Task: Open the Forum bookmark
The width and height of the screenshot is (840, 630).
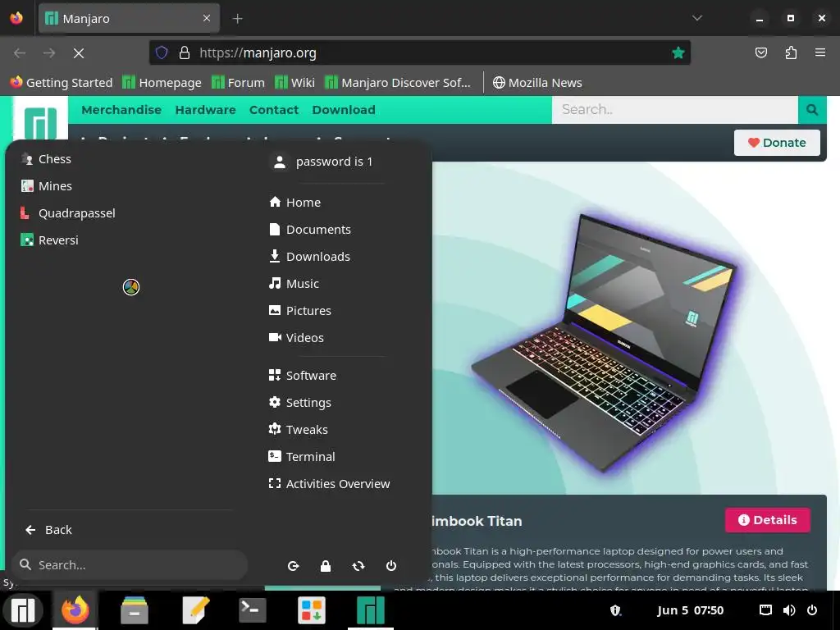Action: [x=239, y=83]
